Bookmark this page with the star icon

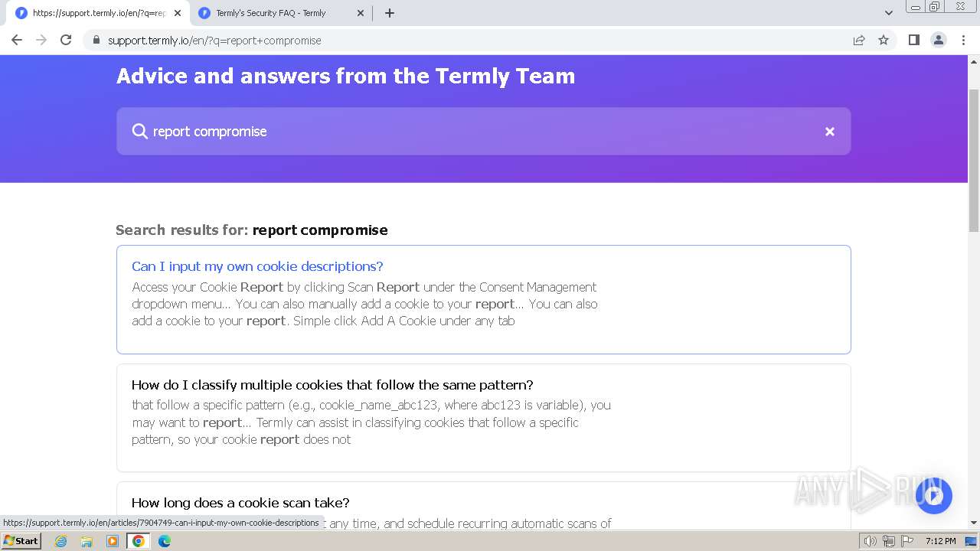pos(884,40)
